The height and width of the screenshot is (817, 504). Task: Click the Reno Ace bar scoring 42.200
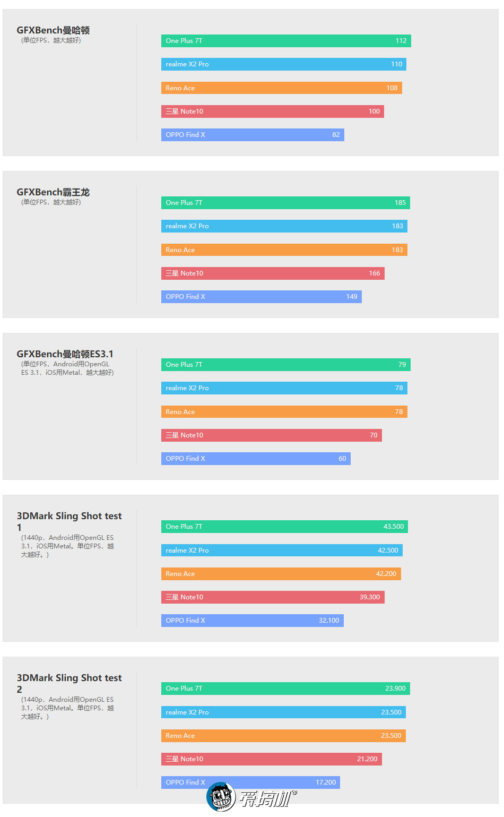(x=281, y=574)
